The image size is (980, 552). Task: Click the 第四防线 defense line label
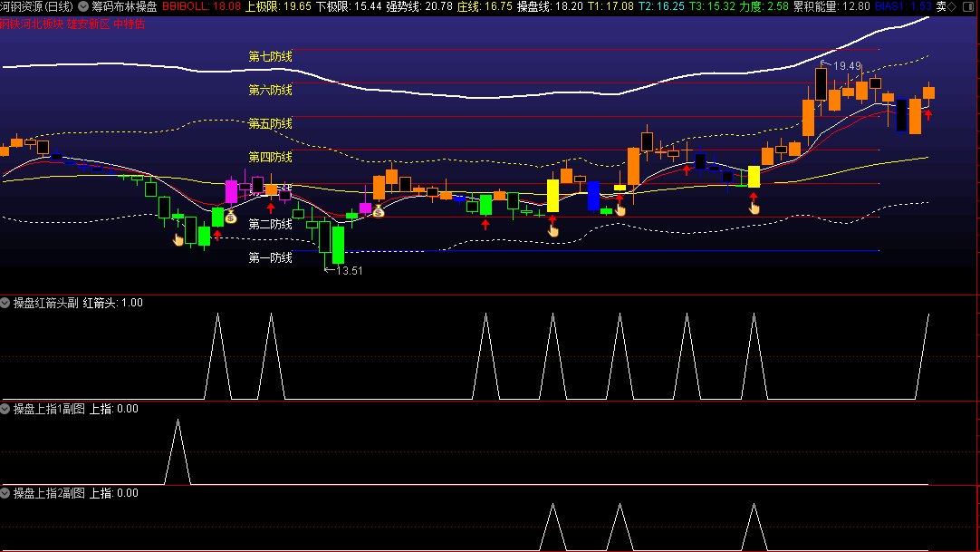pyautogui.click(x=270, y=157)
